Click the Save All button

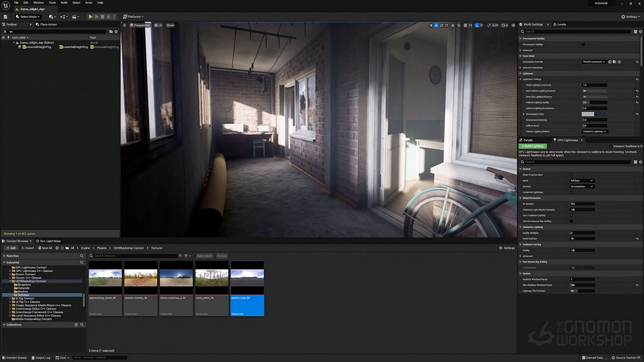click(x=45, y=248)
